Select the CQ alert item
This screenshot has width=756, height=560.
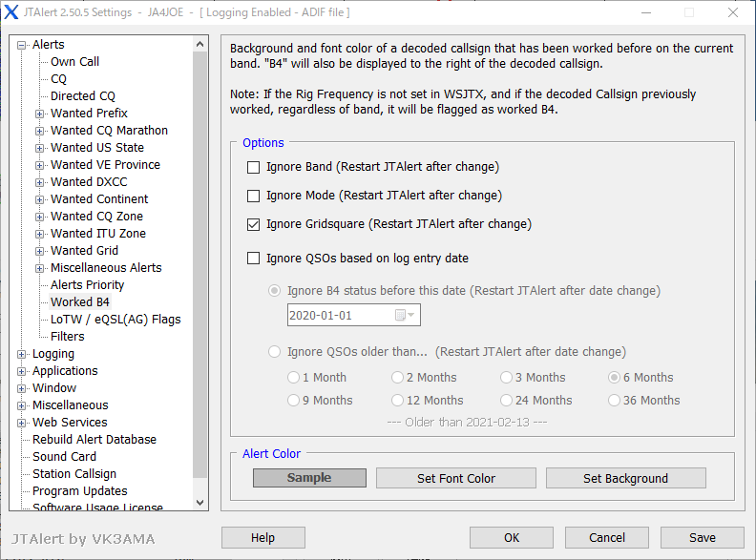point(58,79)
